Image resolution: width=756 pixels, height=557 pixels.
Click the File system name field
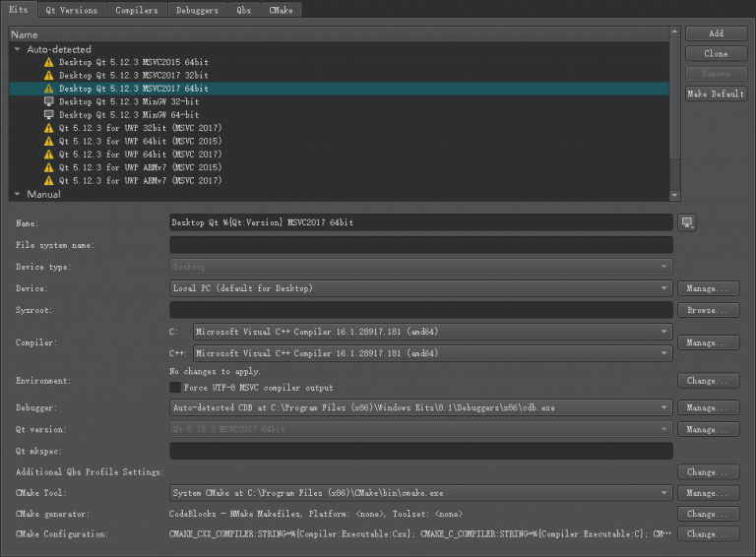pyautogui.click(x=421, y=245)
